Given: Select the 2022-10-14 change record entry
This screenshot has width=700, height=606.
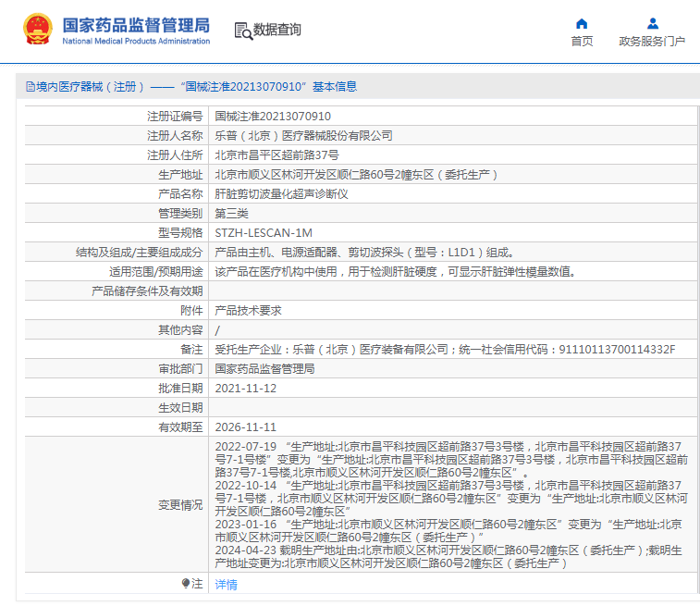Looking at the screenshot, I should pos(451,499).
